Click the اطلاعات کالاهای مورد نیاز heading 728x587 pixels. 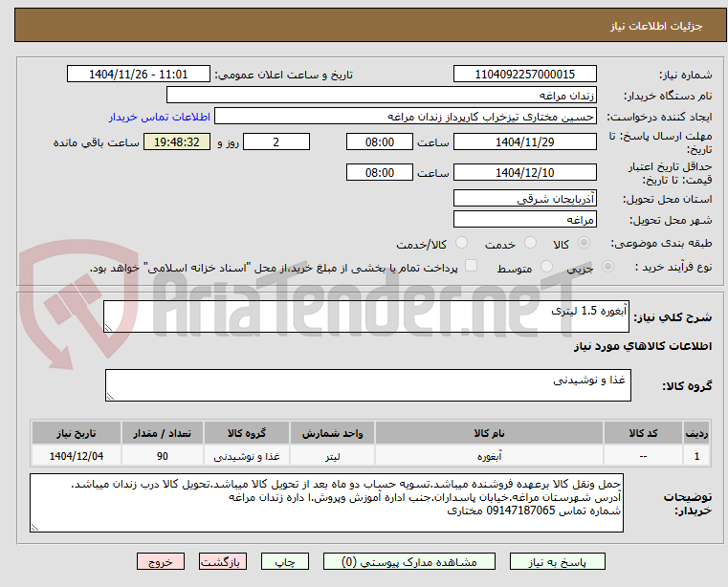coord(643,346)
